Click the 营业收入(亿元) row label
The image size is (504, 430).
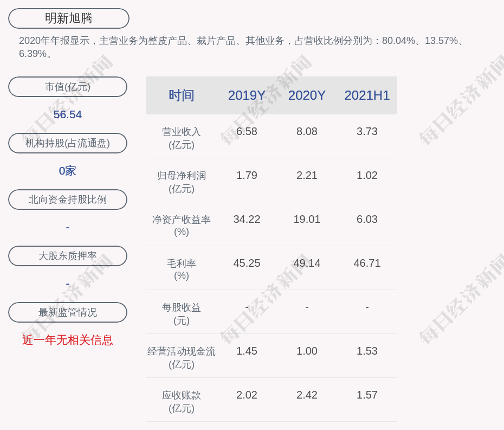point(182,138)
